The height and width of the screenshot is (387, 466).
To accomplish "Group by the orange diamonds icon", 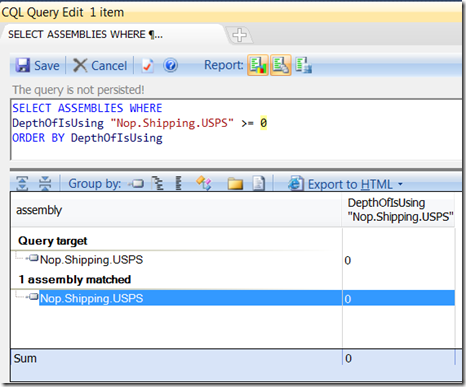I will point(204,183).
